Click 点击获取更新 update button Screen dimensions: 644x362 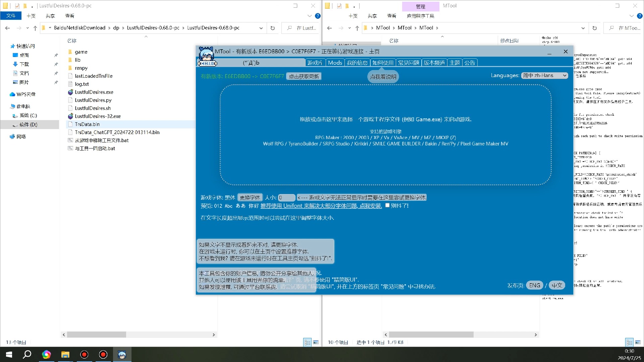[304, 76]
